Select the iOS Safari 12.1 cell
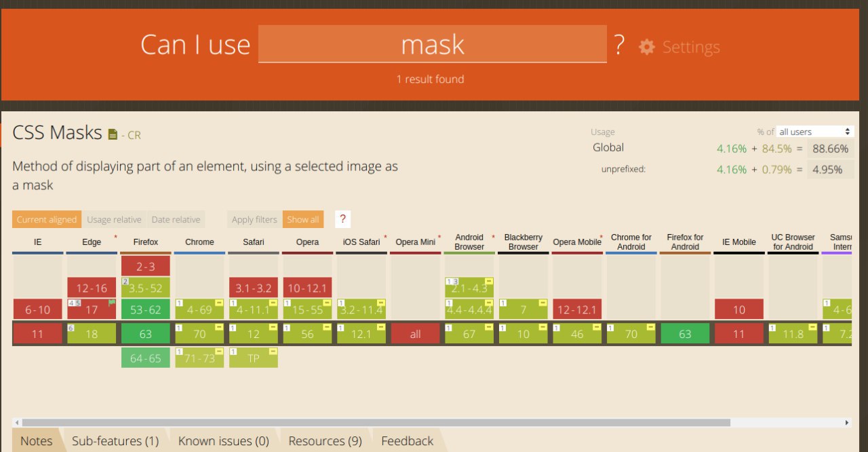868x452 pixels. click(361, 334)
